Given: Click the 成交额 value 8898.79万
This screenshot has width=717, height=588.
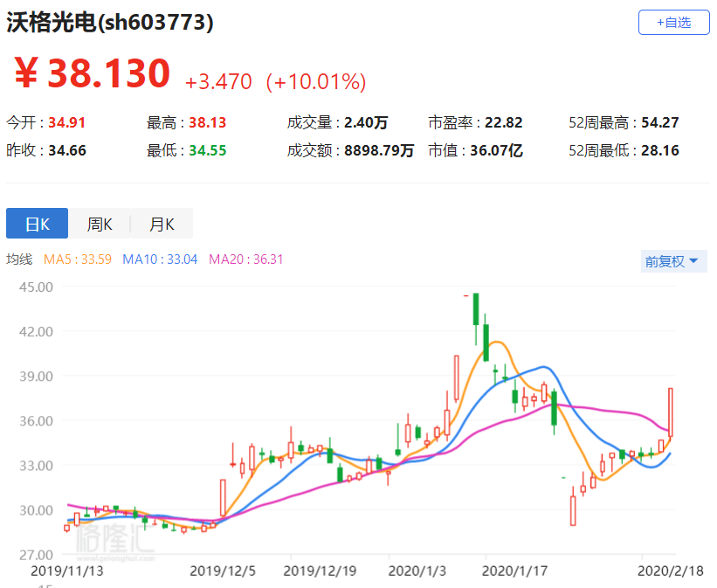Looking at the screenshot, I should [x=379, y=150].
